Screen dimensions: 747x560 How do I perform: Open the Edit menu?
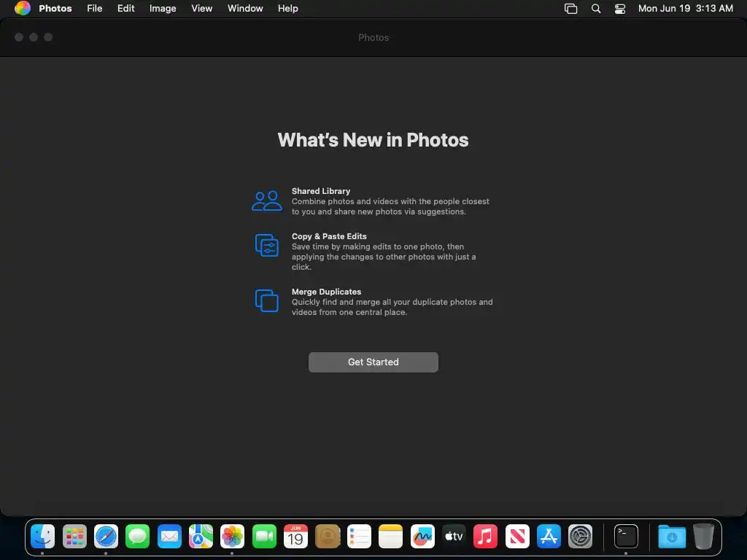click(x=125, y=8)
